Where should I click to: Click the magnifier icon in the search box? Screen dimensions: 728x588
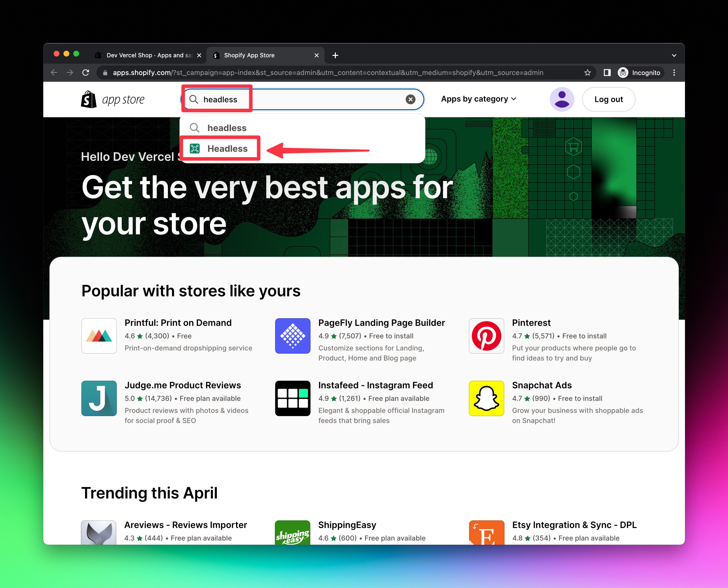point(194,99)
